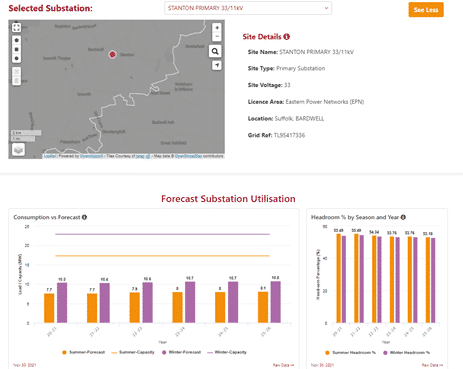Image resolution: width=463 pixels, height=369 pixels.
Task: Open the map search magnifier tool
Action: [215, 51]
